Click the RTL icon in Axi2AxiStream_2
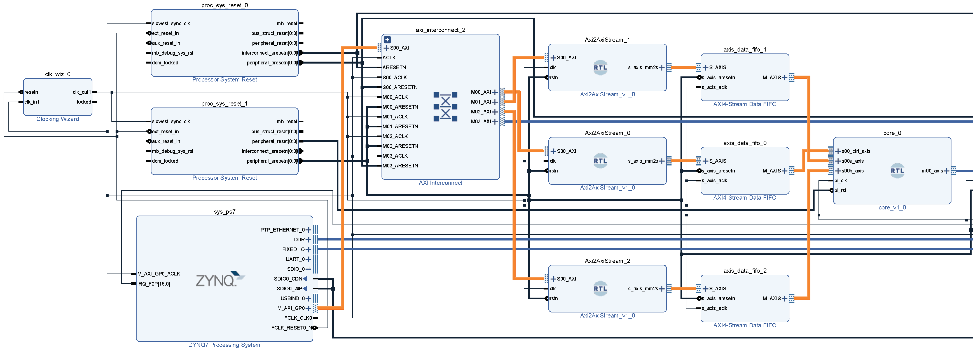This screenshot has height=355, width=980. click(600, 289)
